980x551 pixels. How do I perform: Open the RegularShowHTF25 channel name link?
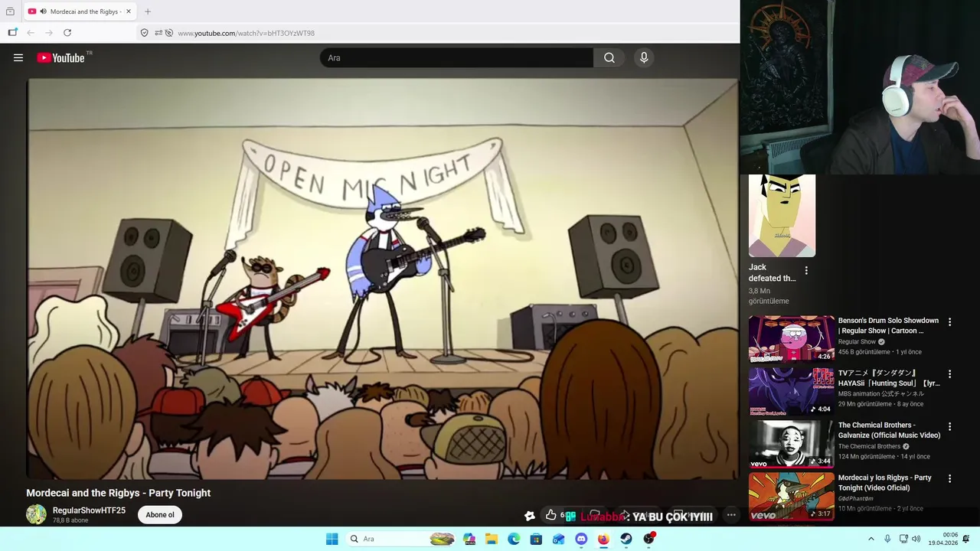(x=89, y=510)
